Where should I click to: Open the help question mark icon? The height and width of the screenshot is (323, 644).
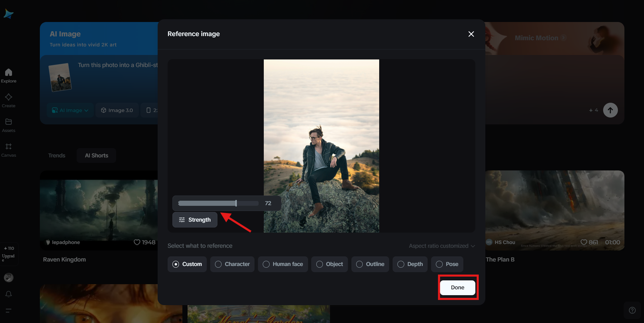pos(632,310)
